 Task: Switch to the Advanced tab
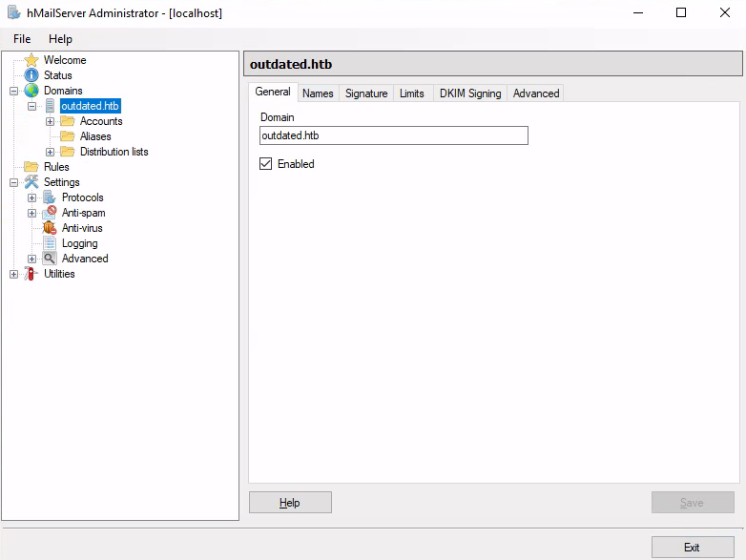click(536, 93)
